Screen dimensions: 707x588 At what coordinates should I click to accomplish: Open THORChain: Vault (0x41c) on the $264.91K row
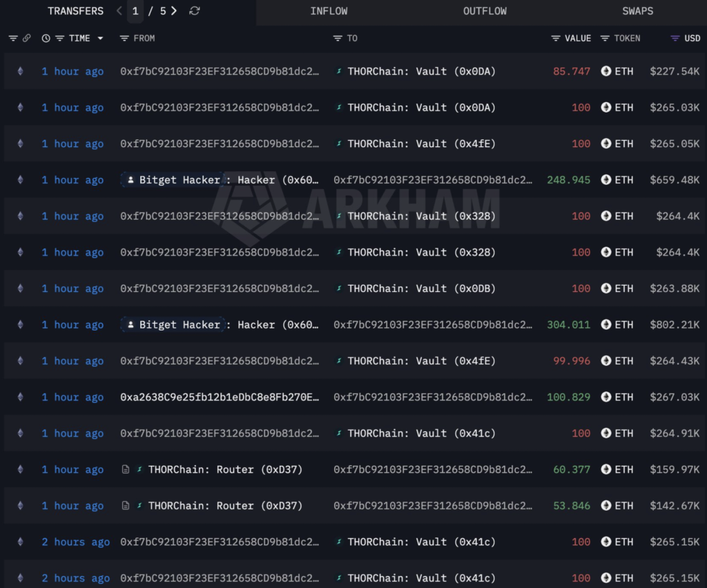click(422, 433)
